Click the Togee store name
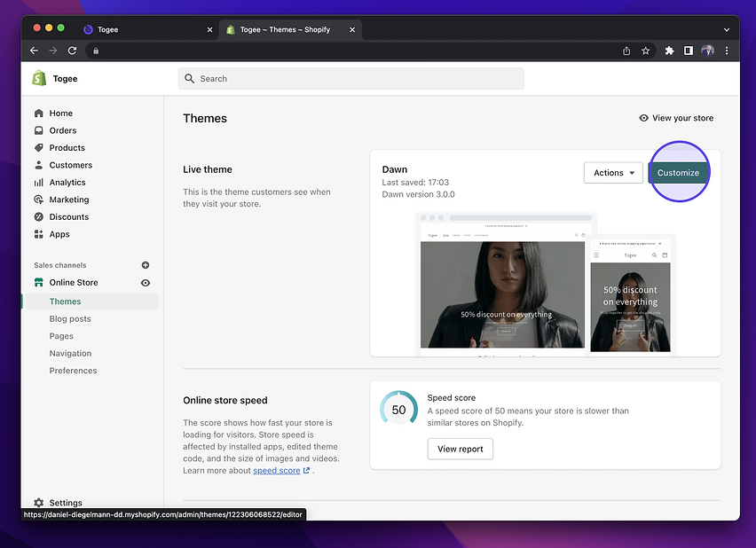 pyautogui.click(x=65, y=79)
